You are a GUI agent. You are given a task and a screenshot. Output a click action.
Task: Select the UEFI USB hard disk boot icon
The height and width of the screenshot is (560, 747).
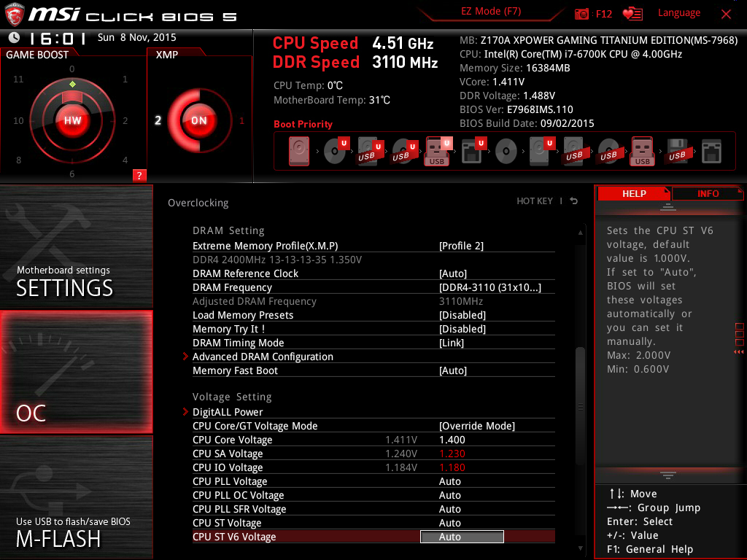(371, 152)
